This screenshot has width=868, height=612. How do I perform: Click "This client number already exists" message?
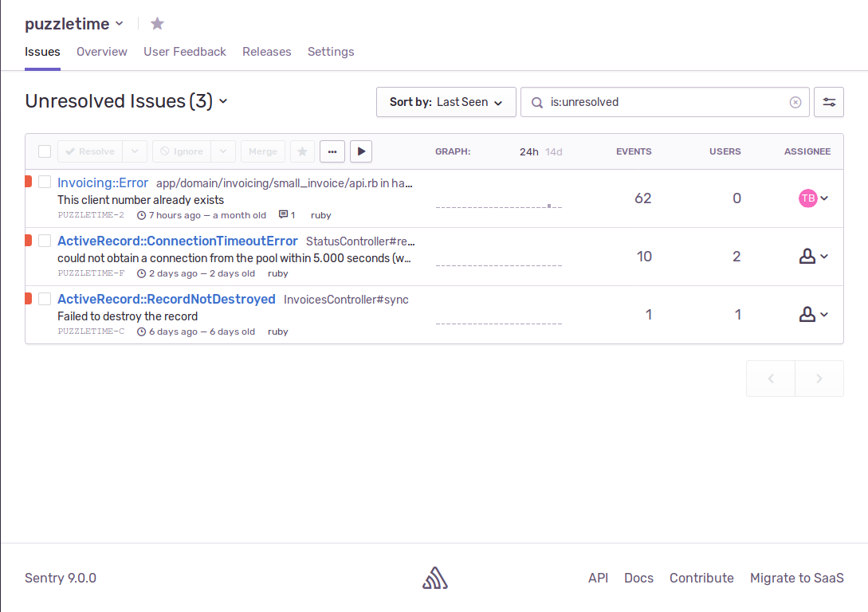point(140,200)
